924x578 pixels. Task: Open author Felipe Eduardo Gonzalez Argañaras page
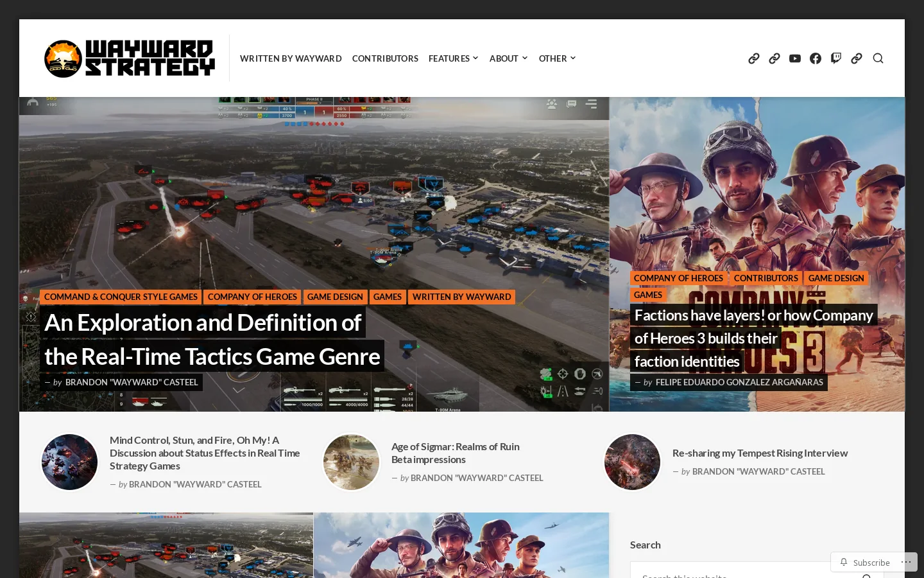click(x=739, y=382)
